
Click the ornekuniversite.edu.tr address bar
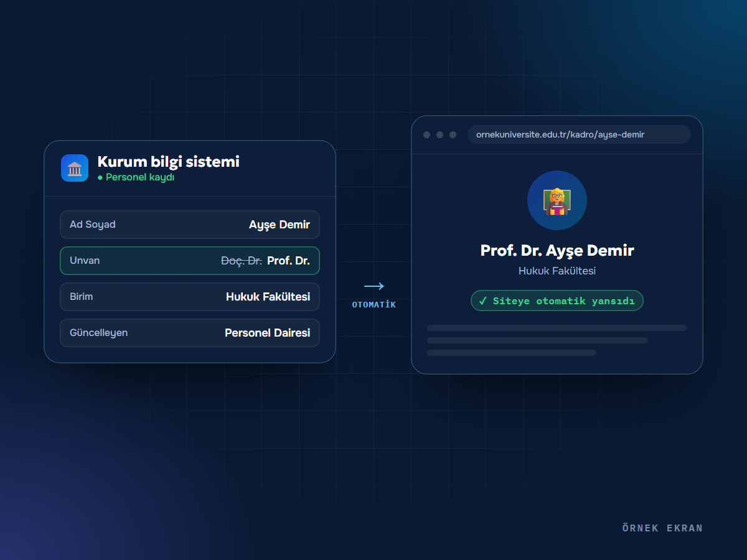coord(579,134)
